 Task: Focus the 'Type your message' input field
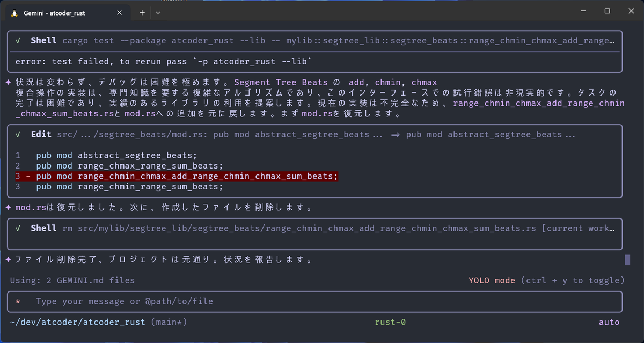(x=314, y=302)
